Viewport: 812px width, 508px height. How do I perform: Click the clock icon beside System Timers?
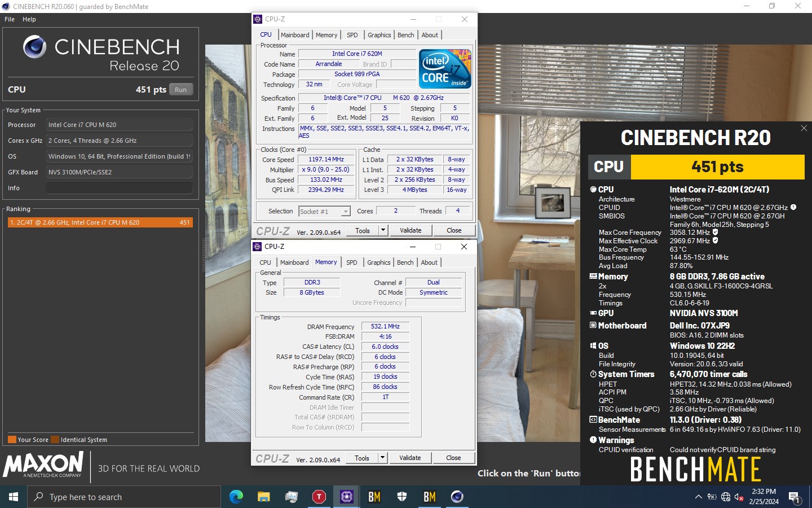pyautogui.click(x=593, y=374)
